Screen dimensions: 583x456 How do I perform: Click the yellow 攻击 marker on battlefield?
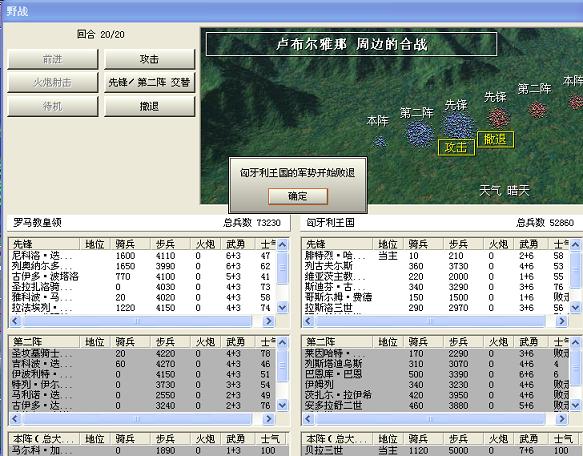pyautogui.click(x=456, y=147)
